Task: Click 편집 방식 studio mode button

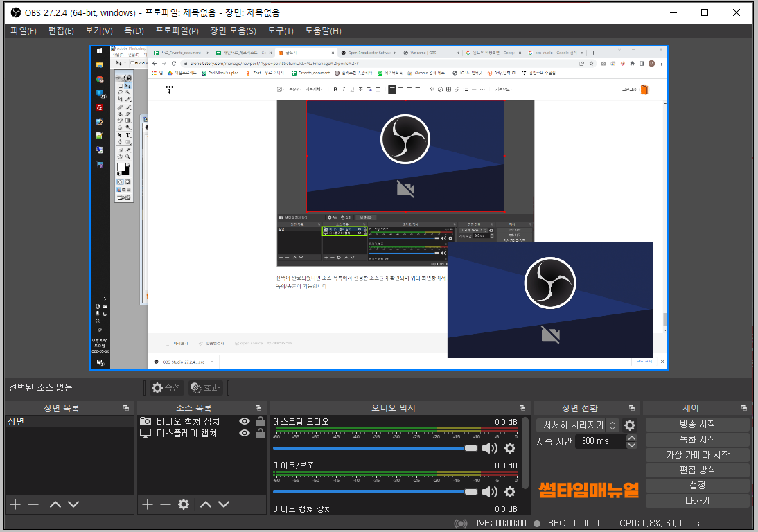Action: (697, 470)
